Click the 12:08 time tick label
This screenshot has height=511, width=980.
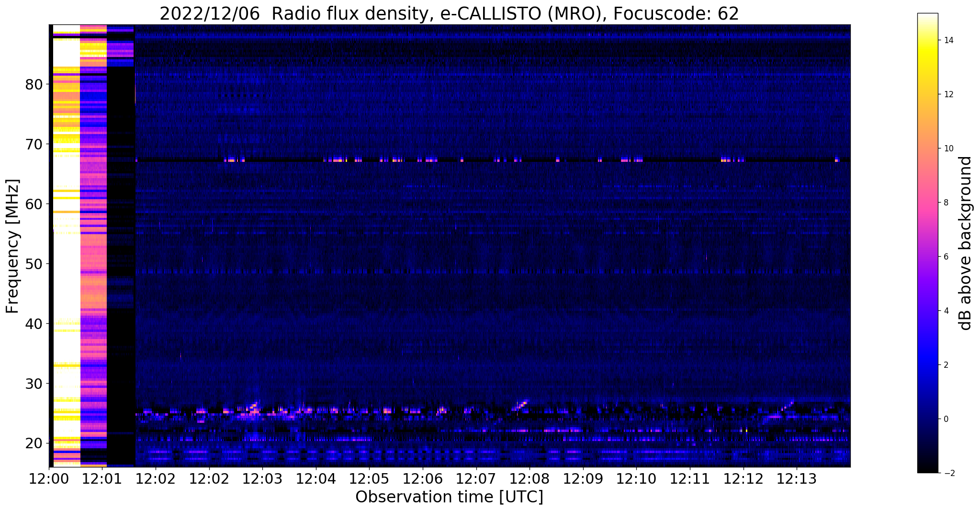(529, 478)
